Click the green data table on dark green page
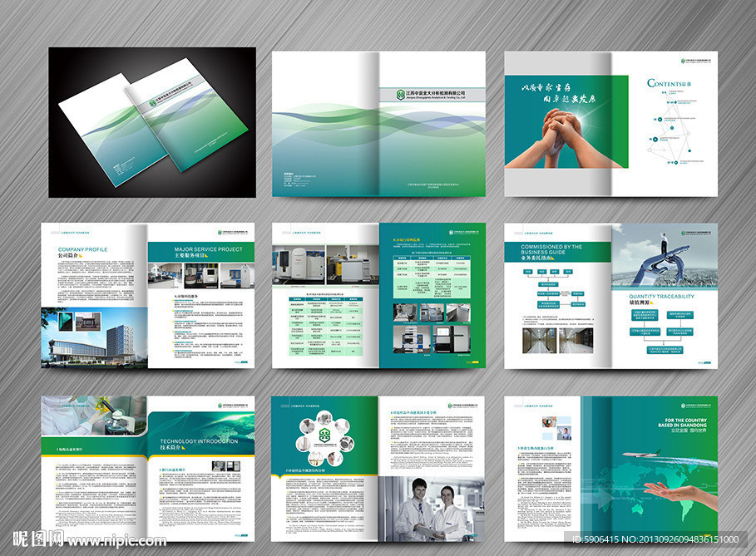The height and width of the screenshot is (556, 756). 432,275
